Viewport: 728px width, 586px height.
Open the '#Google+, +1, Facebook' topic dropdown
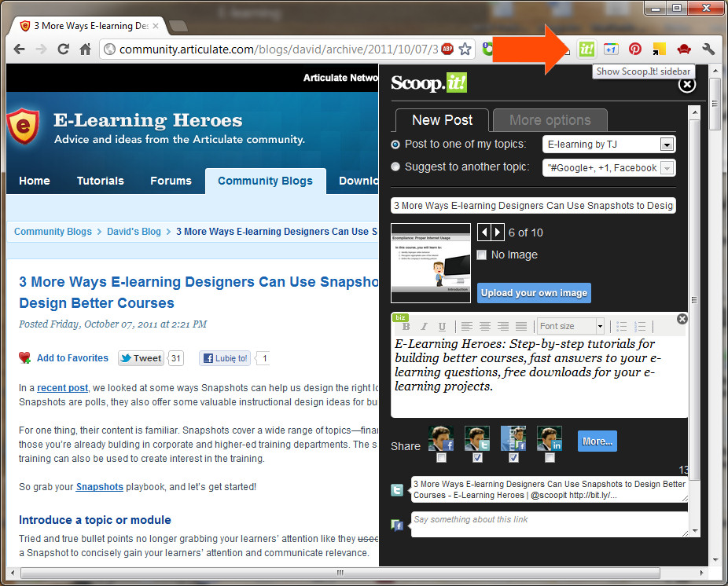pyautogui.click(x=609, y=167)
